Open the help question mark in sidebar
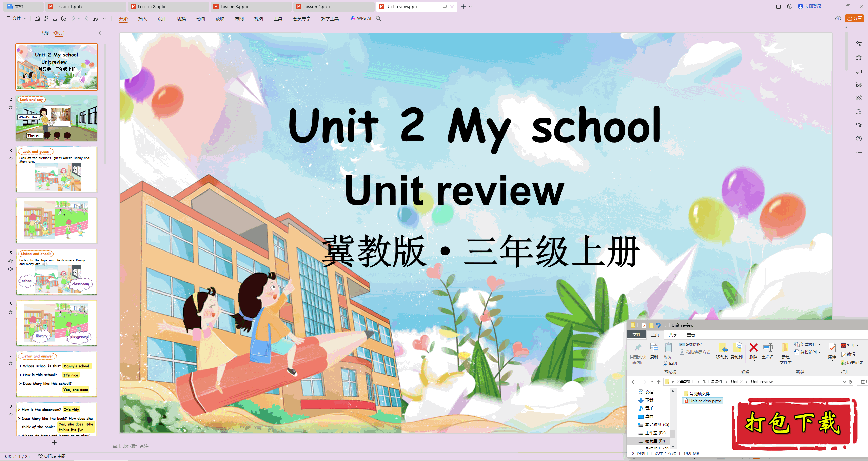The height and width of the screenshot is (461, 868). pos(859,139)
